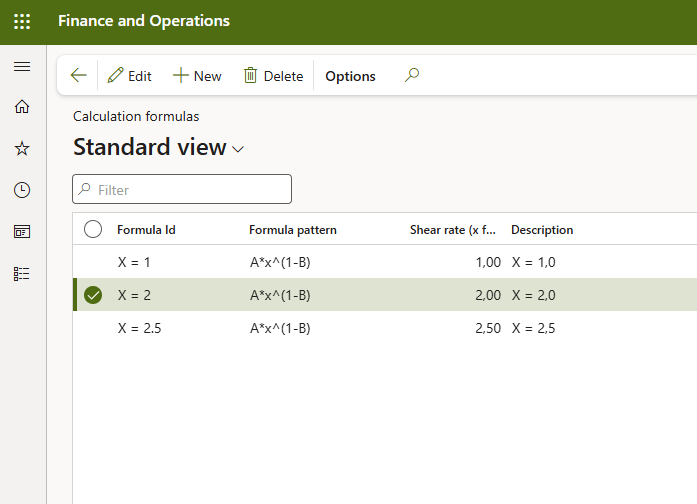Click the Delete button

(273, 76)
